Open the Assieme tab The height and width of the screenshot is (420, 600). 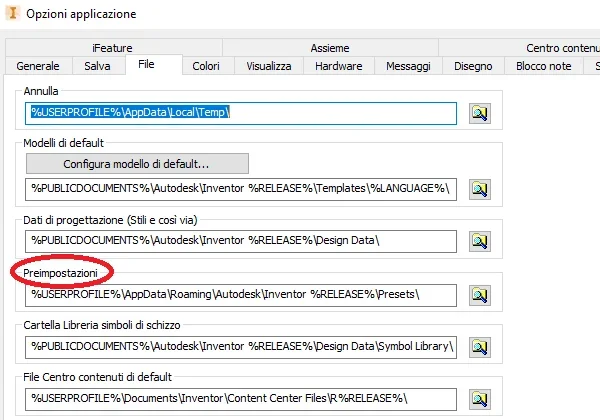tap(330, 48)
